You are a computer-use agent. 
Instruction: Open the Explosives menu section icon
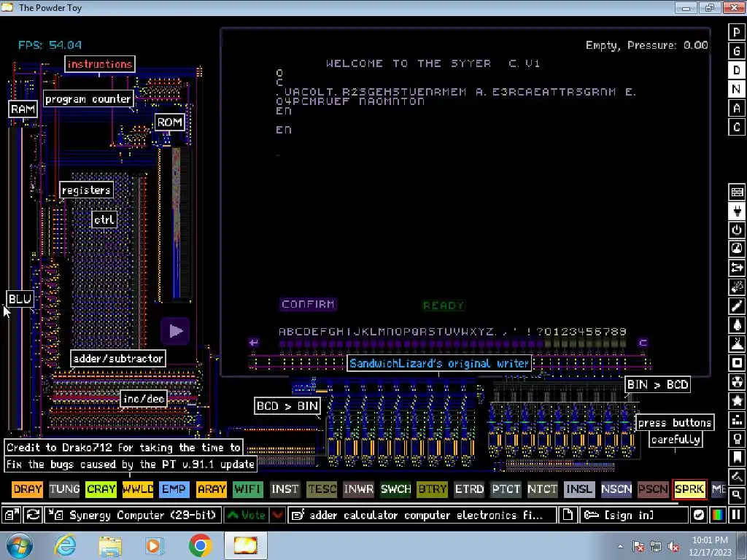pos(737,287)
